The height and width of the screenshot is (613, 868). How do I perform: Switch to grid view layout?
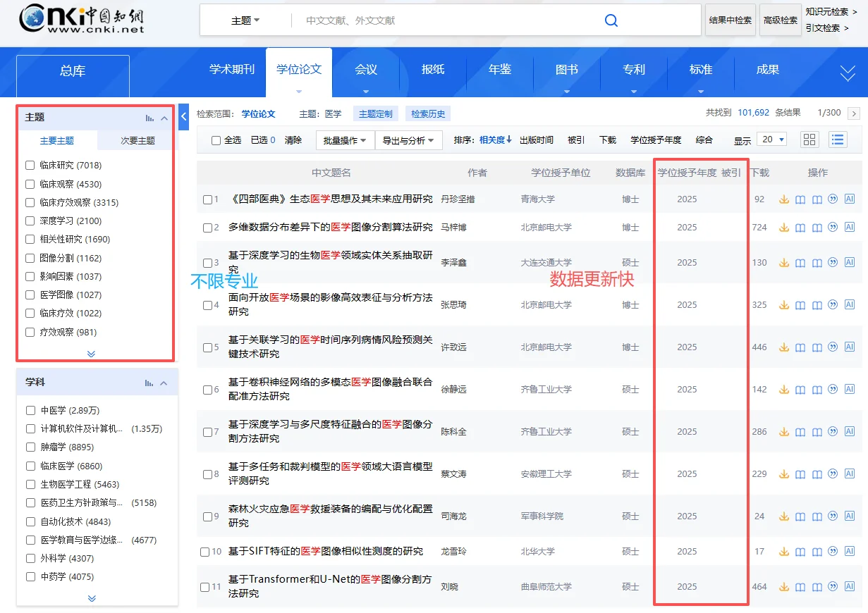tap(809, 140)
